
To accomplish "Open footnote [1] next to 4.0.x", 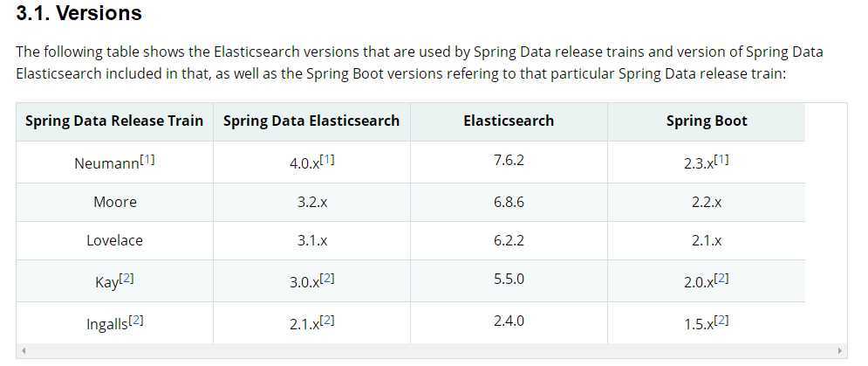I will pyautogui.click(x=327, y=160).
